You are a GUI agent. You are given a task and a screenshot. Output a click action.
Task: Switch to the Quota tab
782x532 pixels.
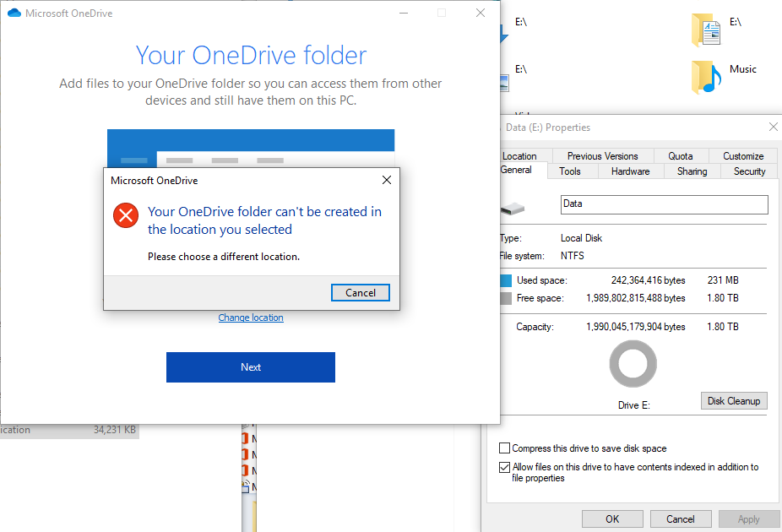tap(681, 156)
